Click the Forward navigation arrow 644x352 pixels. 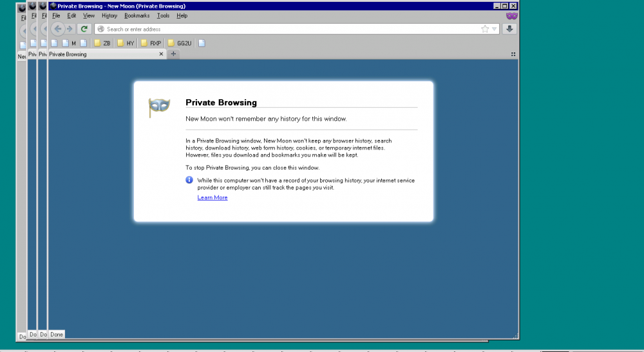70,29
